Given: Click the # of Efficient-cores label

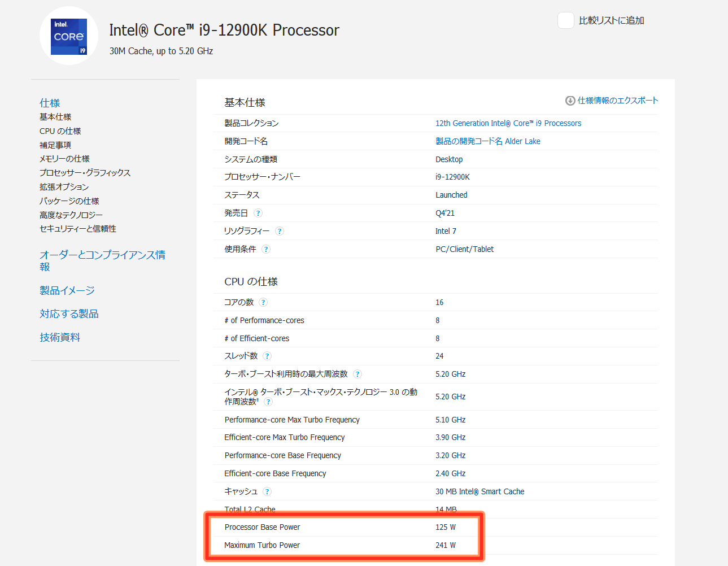Looking at the screenshot, I should coord(257,338).
